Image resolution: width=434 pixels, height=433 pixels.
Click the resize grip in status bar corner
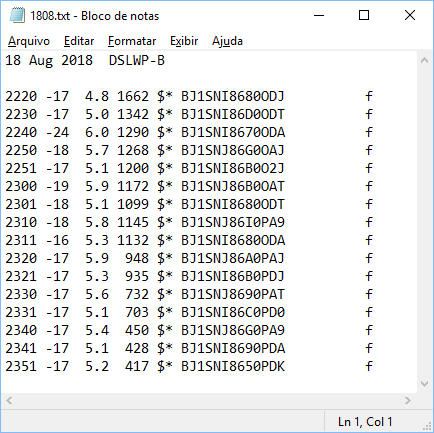click(x=427, y=426)
